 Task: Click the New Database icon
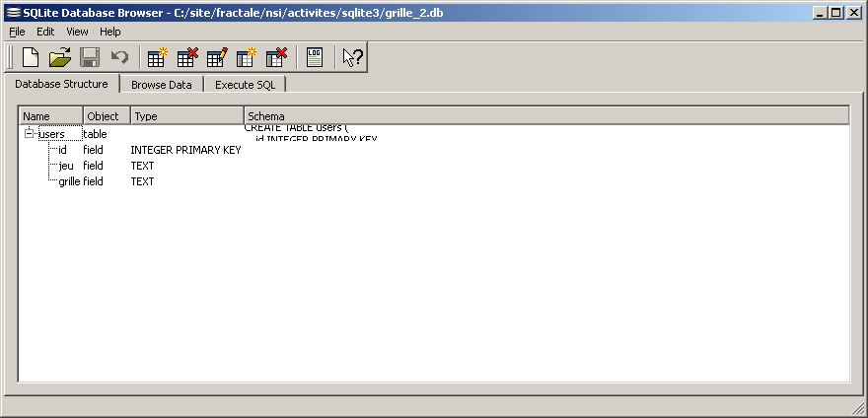pyautogui.click(x=31, y=57)
